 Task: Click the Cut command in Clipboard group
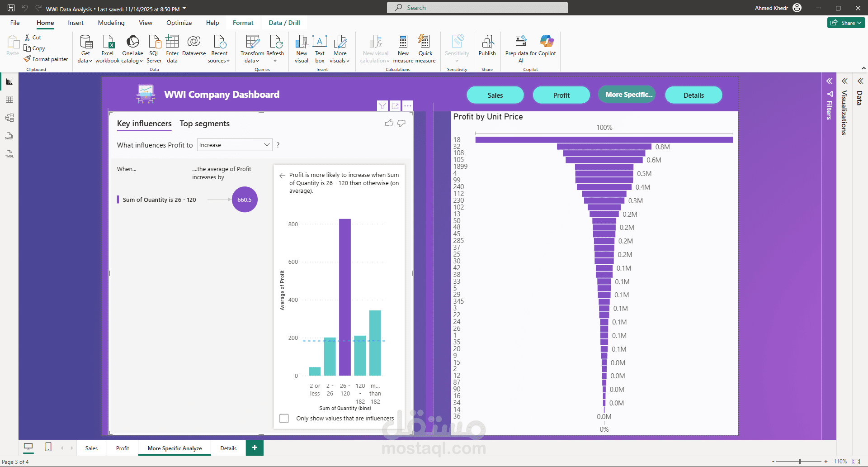click(33, 38)
